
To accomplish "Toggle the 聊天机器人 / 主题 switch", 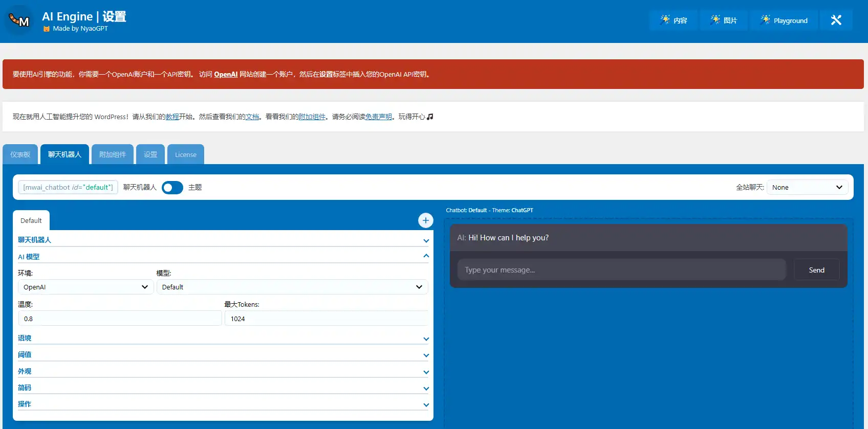I will 172,188.
